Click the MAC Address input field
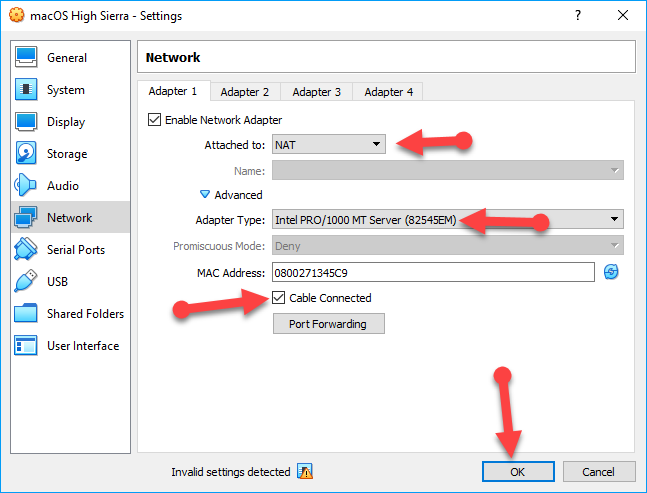The width and height of the screenshot is (647, 493). click(x=430, y=272)
